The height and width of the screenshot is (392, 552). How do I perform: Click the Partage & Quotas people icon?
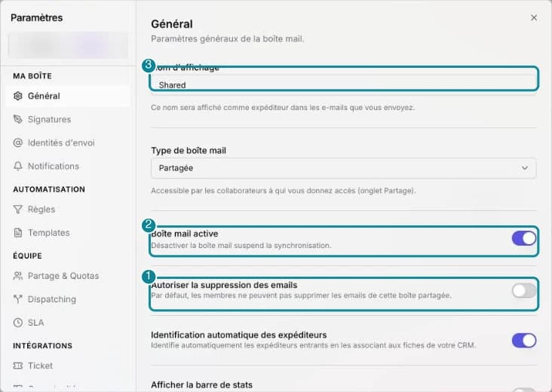tap(17, 276)
